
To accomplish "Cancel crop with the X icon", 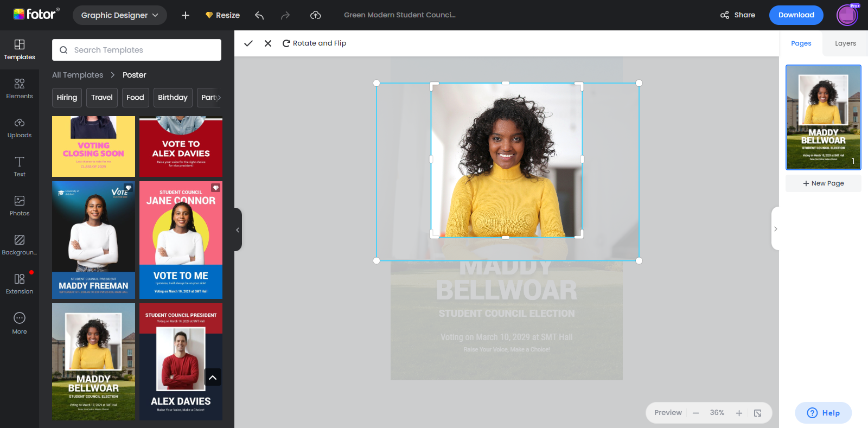I will 268,43.
